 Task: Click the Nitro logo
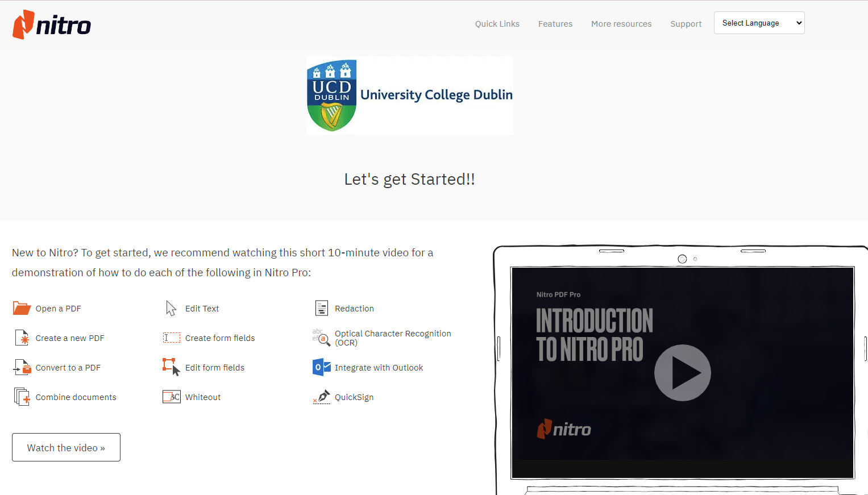tap(51, 24)
